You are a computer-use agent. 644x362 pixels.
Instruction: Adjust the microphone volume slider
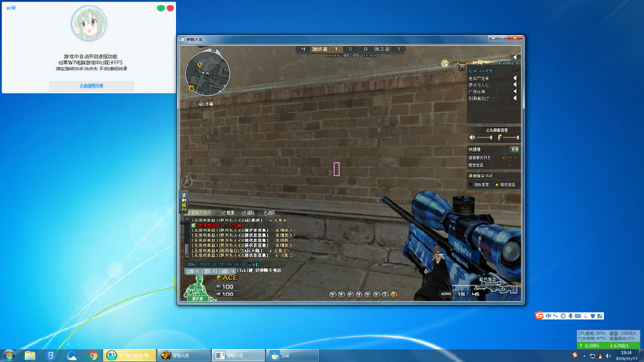point(511,137)
